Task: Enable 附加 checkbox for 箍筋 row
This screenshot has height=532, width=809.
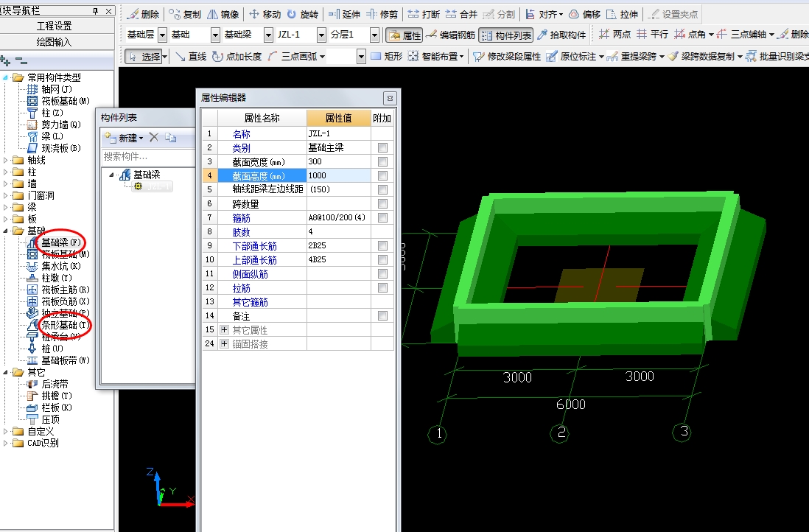Action: pos(382,218)
